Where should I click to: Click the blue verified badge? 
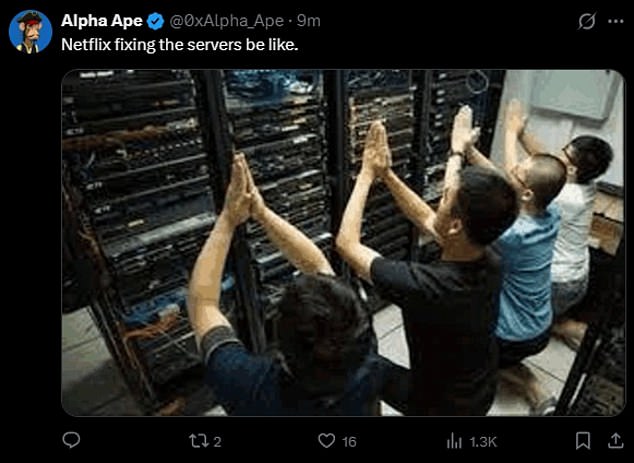click(155, 21)
